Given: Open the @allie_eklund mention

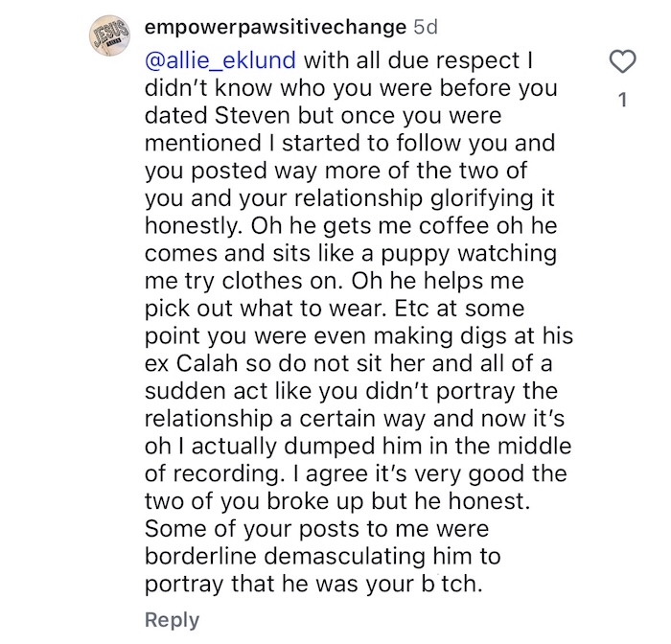Looking at the screenshot, I should coord(220,60).
